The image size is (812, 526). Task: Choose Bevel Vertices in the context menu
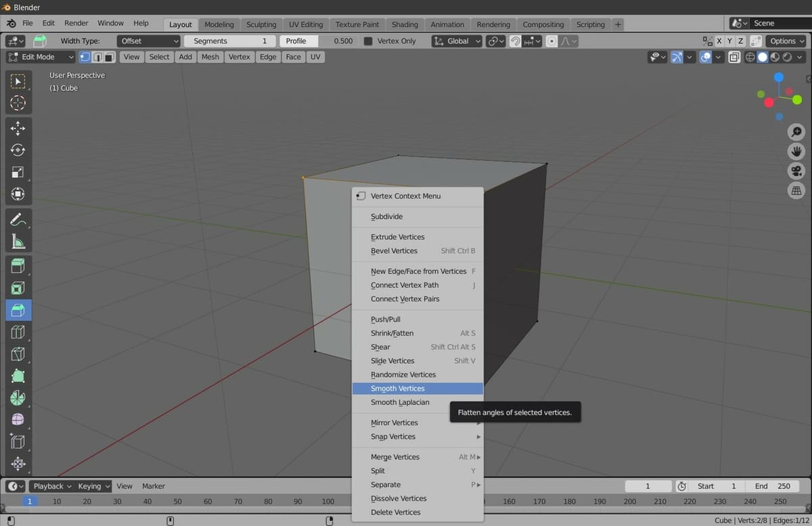418,250
